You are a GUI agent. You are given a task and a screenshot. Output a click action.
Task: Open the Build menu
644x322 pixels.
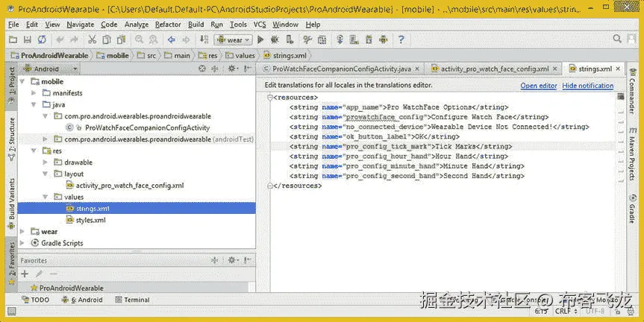(x=196, y=25)
